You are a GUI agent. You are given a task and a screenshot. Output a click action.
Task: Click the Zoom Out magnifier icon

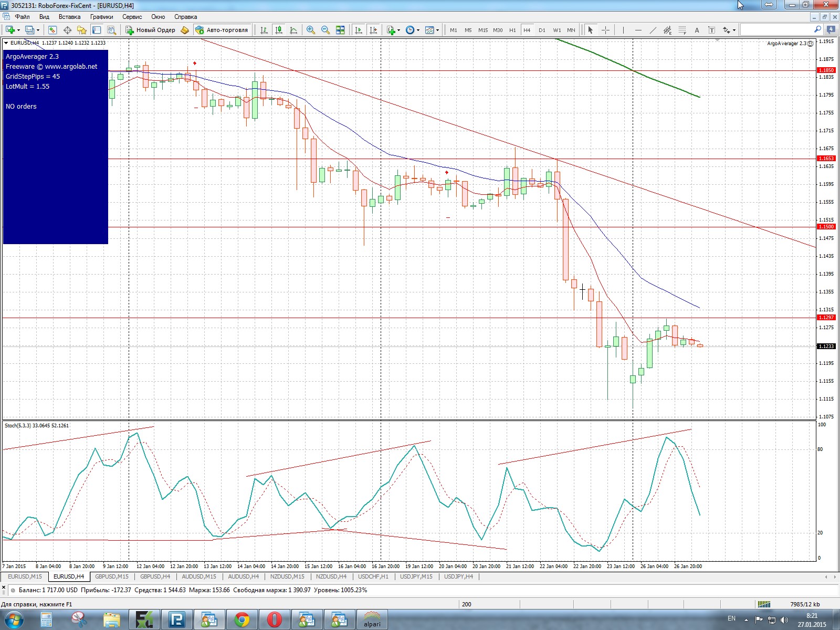tap(325, 30)
